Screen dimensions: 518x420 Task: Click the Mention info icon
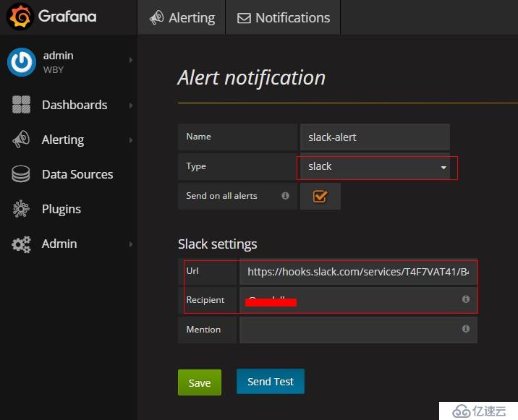466,329
